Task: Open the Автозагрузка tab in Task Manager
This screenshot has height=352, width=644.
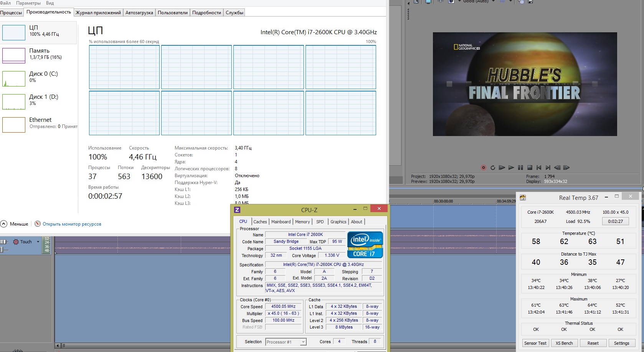Action: 139,13
